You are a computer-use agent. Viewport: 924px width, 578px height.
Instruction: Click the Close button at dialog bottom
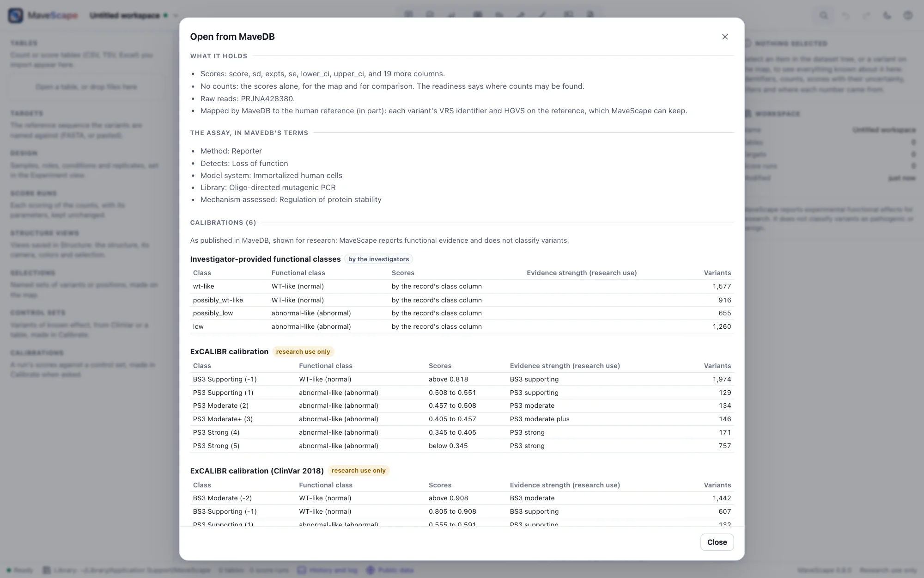717,542
